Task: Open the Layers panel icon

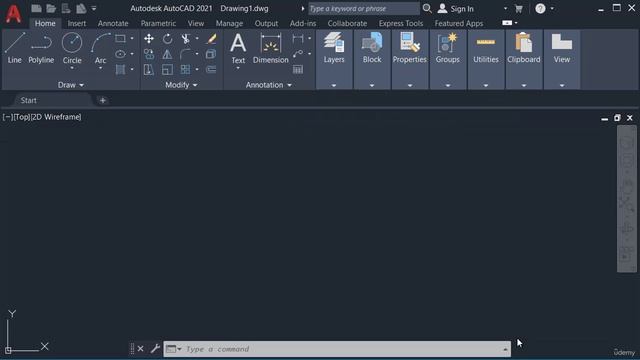Action: [334, 42]
